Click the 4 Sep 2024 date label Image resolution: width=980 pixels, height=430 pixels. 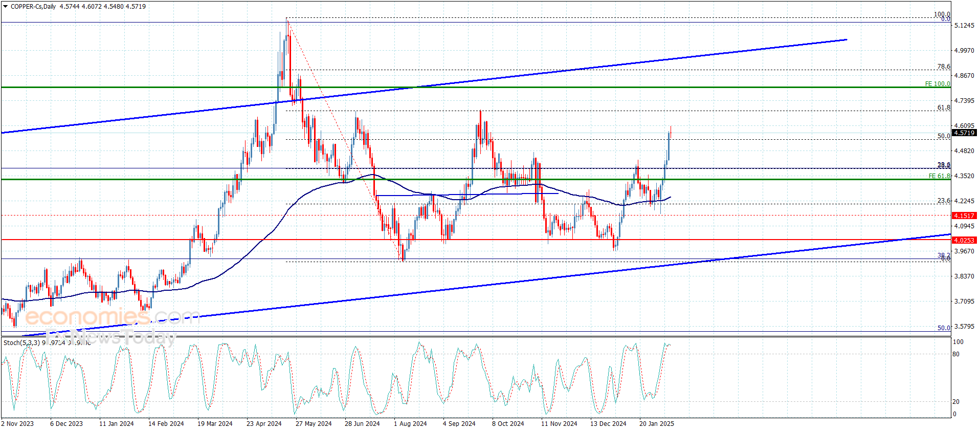(x=459, y=424)
